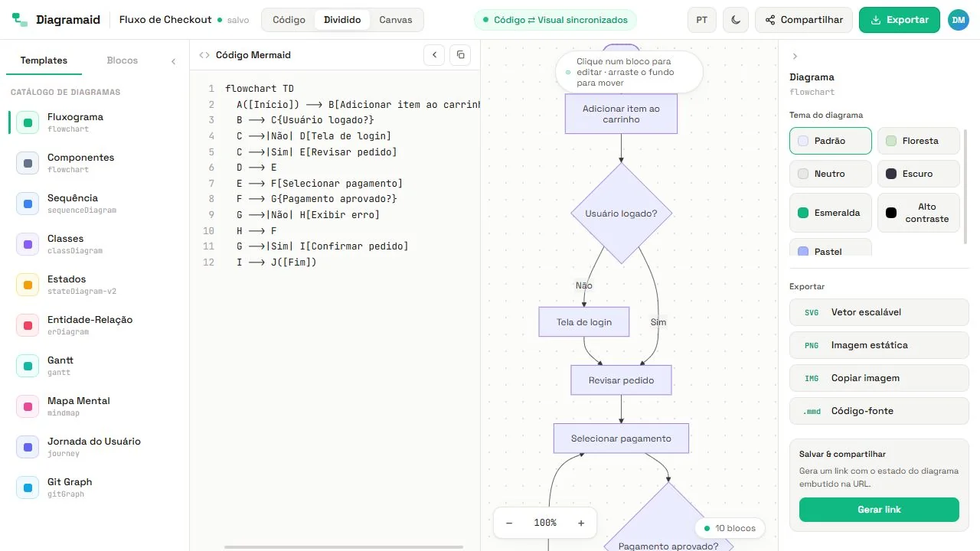This screenshot has width=980, height=551.
Task: Click Gerar link button
Action: tap(879, 510)
